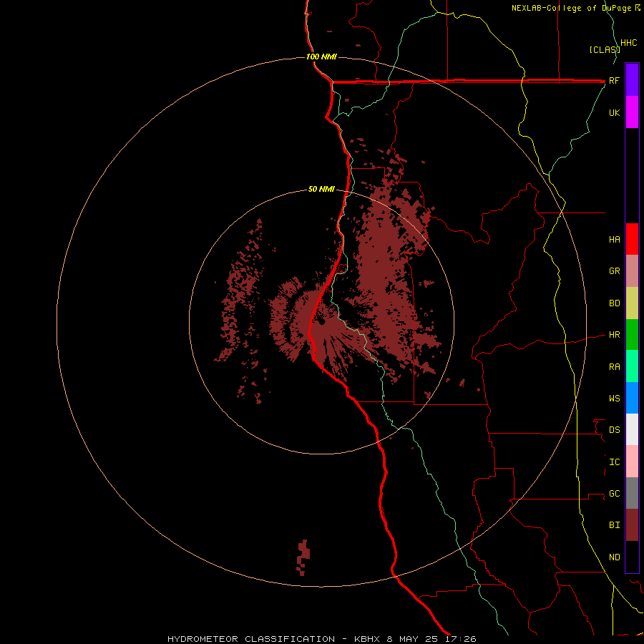
Task: Click the RF purple legend swatch
Action: (632, 80)
